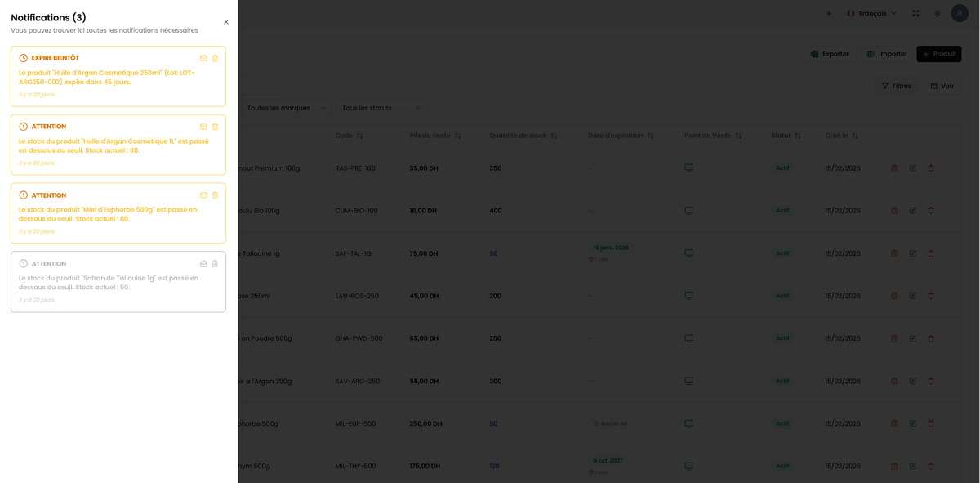Open the Français language dropdown
The width and height of the screenshot is (980, 483).
click(x=871, y=13)
